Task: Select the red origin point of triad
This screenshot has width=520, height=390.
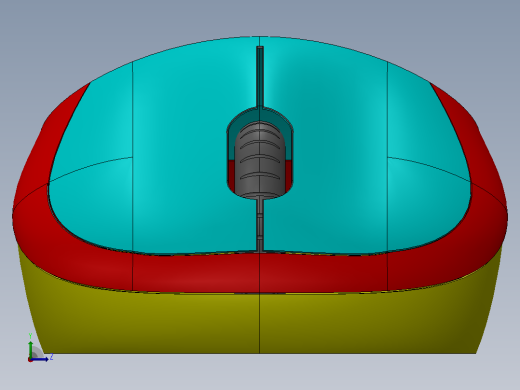Action: (x=30, y=360)
